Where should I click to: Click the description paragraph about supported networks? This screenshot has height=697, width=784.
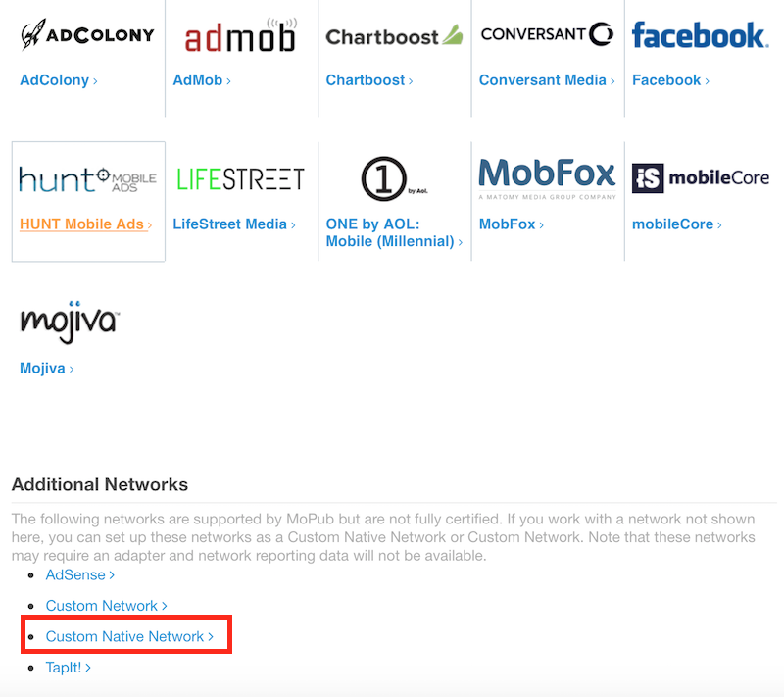(x=383, y=537)
